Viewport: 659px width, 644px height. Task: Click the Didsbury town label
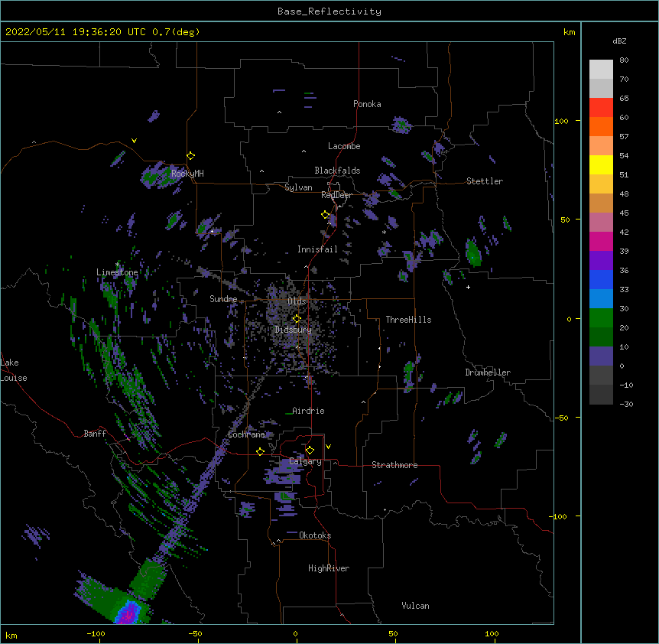(x=293, y=330)
